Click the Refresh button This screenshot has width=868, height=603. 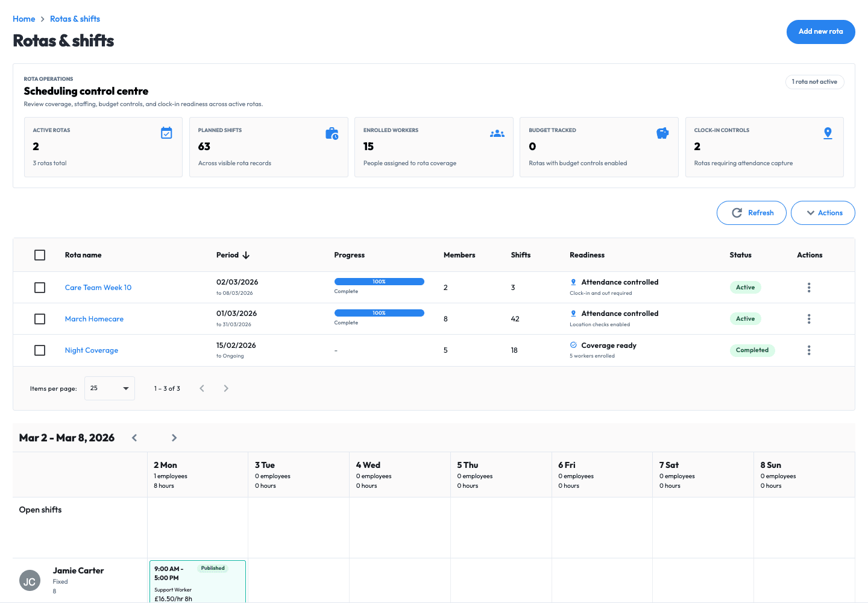(752, 213)
